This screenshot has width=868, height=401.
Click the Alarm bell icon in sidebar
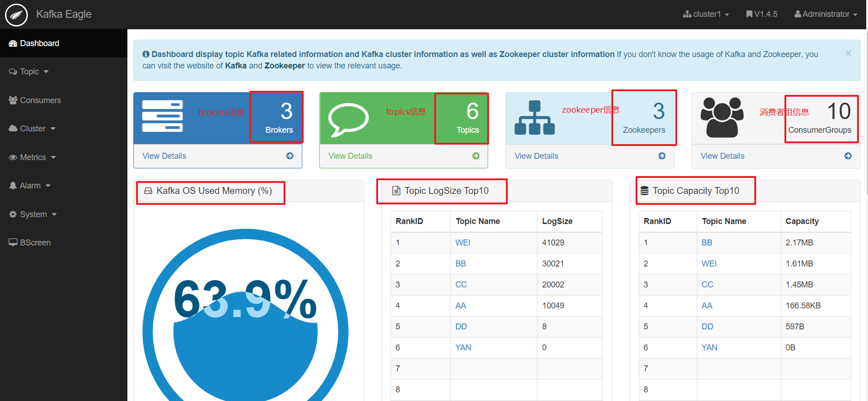tap(13, 186)
